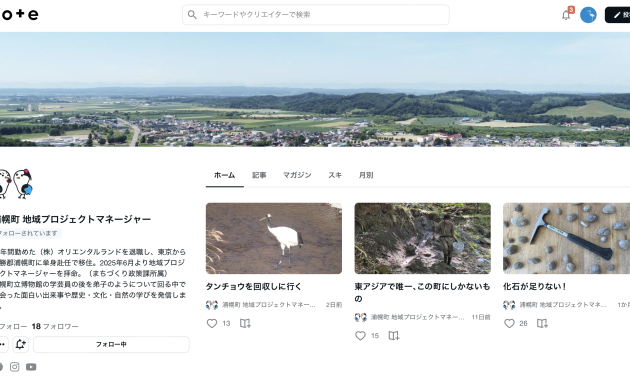Open article title タンチョウを回収しに行く
The width and height of the screenshot is (630, 380).
(x=254, y=286)
